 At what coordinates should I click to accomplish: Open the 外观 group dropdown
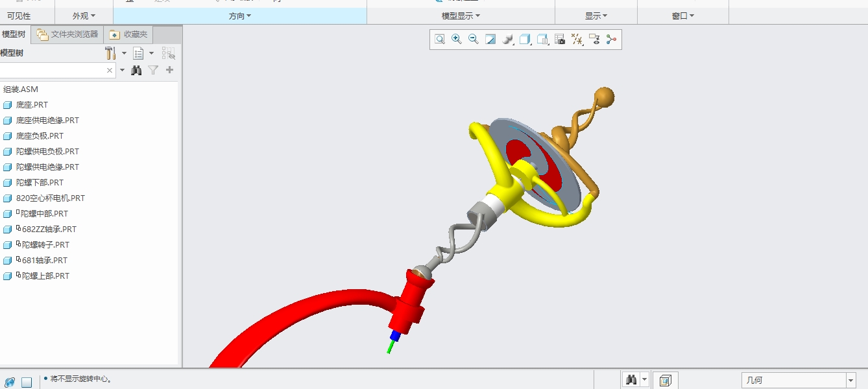84,16
